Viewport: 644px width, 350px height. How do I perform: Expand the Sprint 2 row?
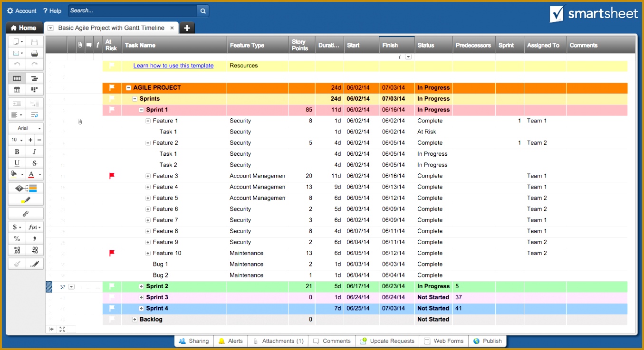click(x=141, y=286)
